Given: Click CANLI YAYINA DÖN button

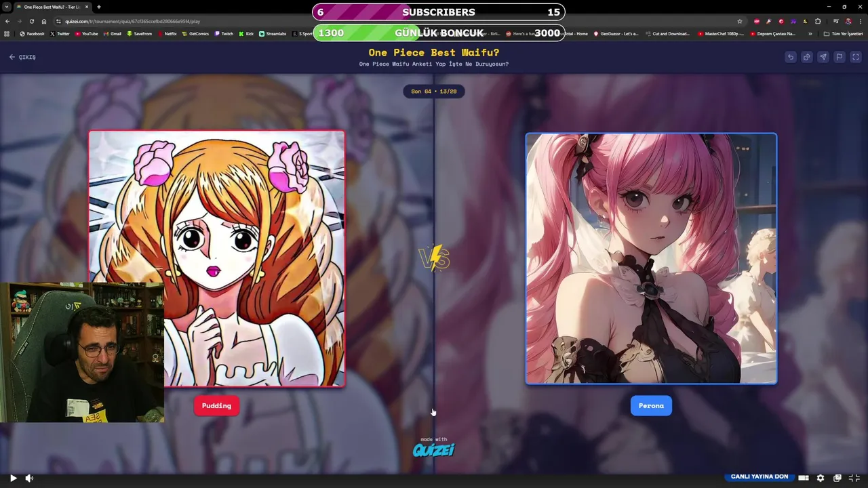Looking at the screenshot, I should point(759,476).
